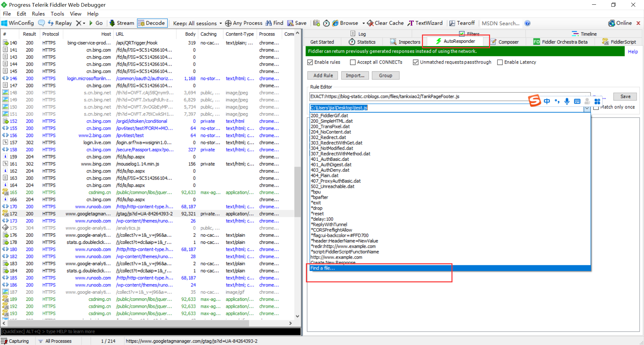Click the QuickExec command input box
This screenshot has height=345, width=644.
point(151,332)
